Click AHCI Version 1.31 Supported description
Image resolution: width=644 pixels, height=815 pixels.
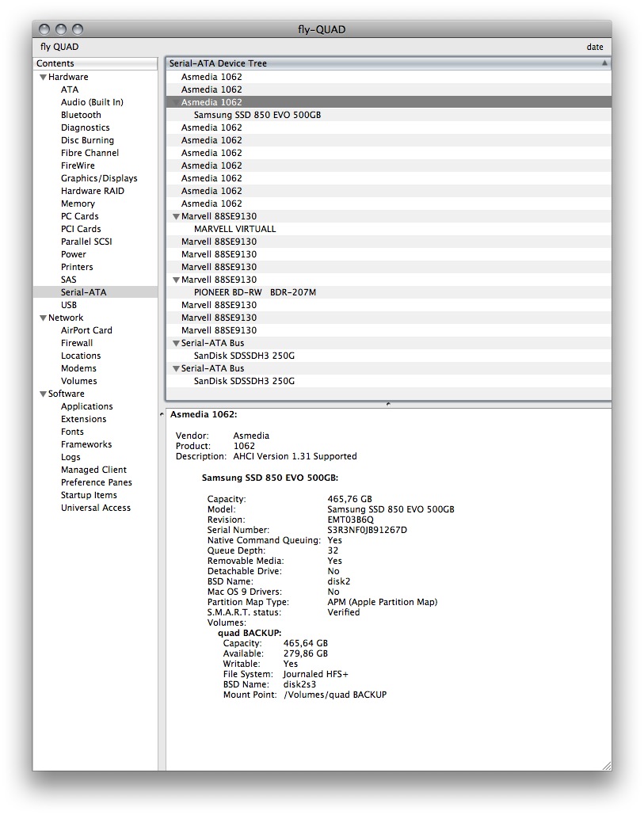(295, 456)
